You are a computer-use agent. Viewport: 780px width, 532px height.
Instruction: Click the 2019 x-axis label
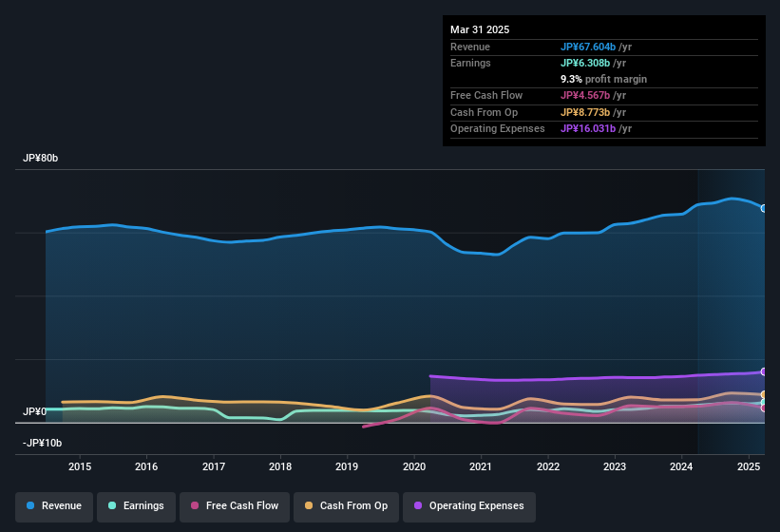(x=347, y=466)
